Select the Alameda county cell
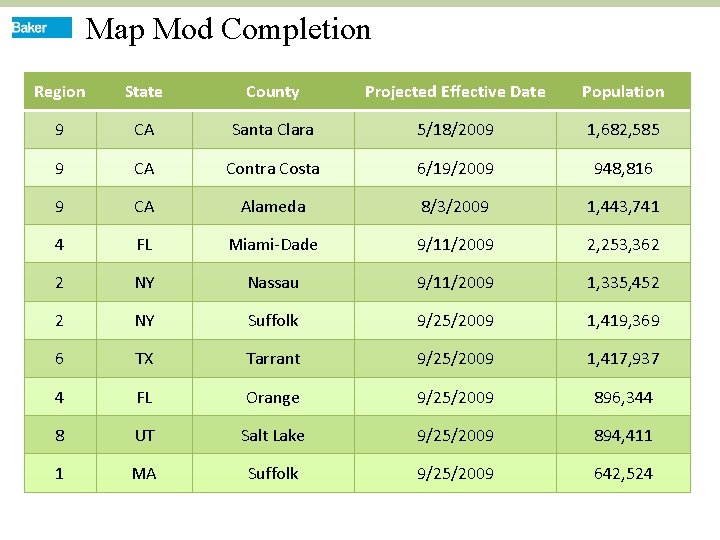720x540 pixels. tap(273, 207)
